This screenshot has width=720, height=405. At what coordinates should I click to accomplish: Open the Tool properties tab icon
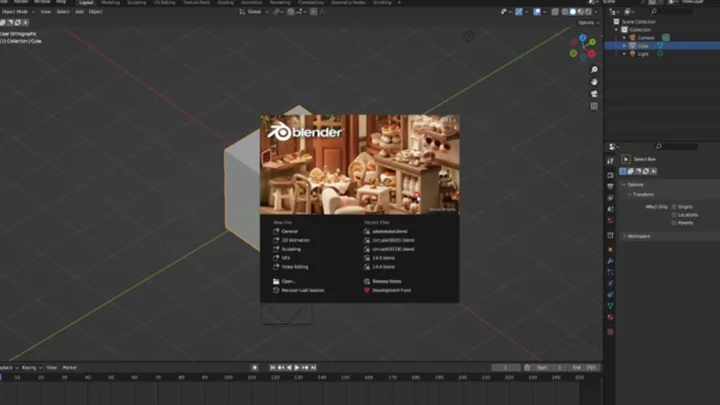pyautogui.click(x=610, y=161)
